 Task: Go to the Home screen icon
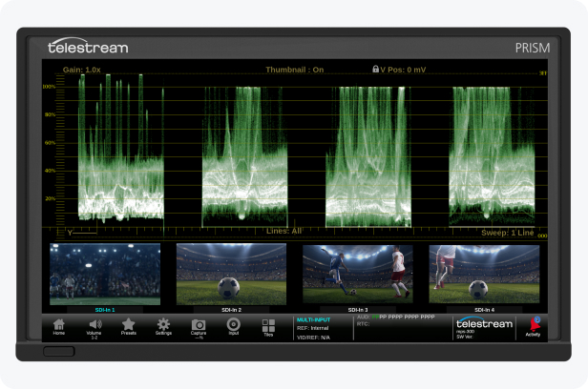59,326
